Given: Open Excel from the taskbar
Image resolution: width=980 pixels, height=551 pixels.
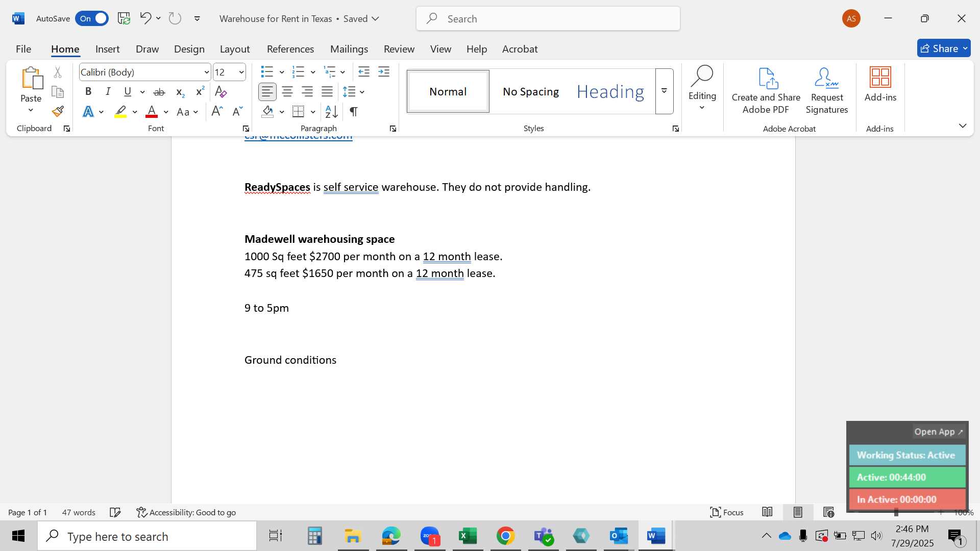Looking at the screenshot, I should [x=468, y=536].
